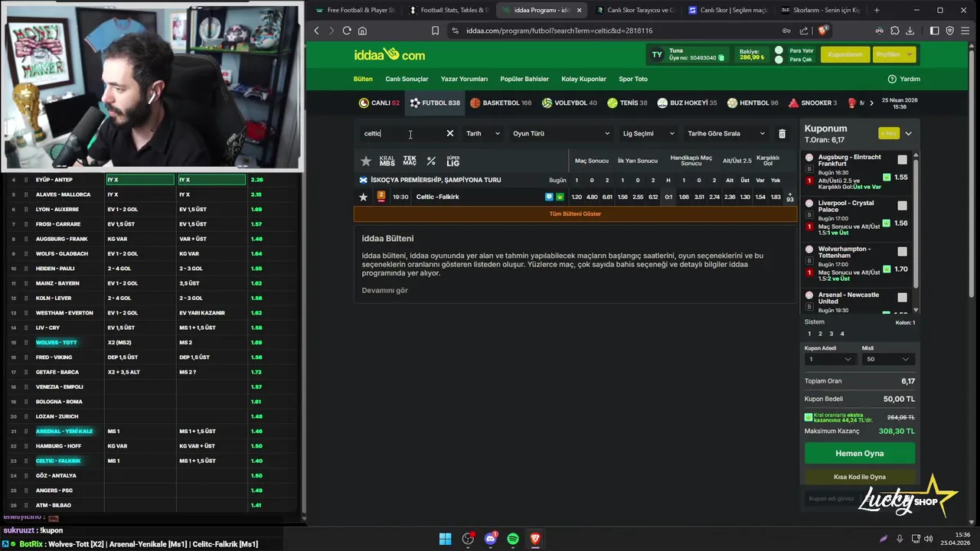Select the Süper Lig filter icon
Screen dimensions: 980x551
(x=453, y=161)
